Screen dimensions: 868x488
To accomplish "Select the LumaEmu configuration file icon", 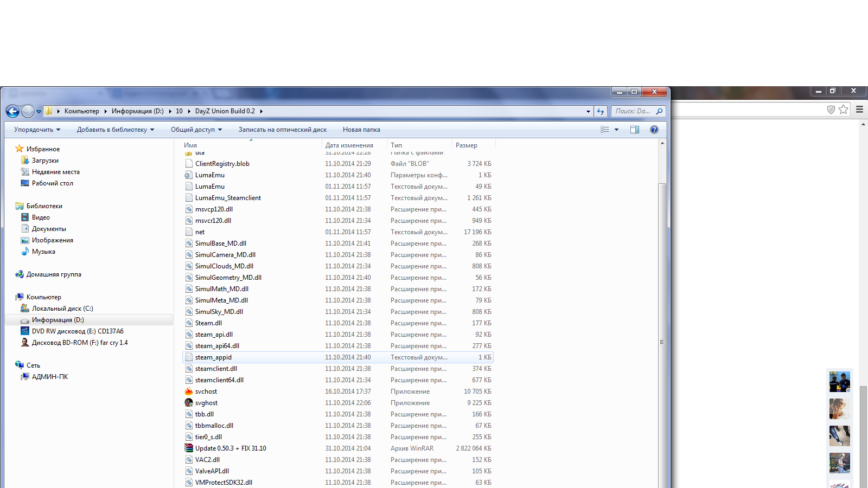I will [x=189, y=175].
